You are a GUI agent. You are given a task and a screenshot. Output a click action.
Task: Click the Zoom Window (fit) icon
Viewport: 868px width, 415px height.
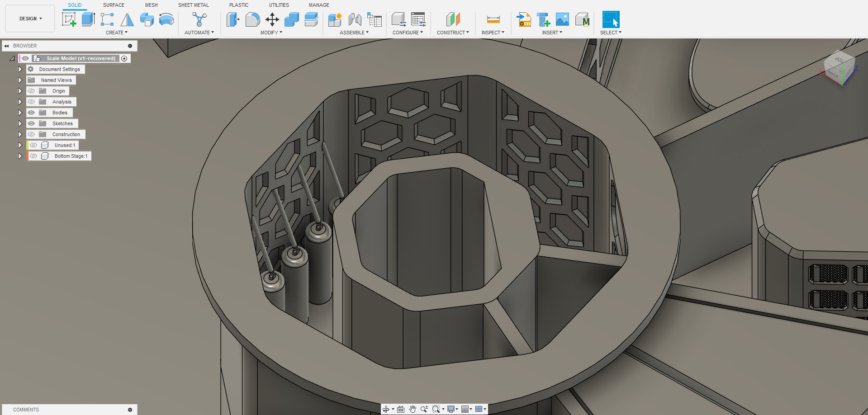click(436, 409)
